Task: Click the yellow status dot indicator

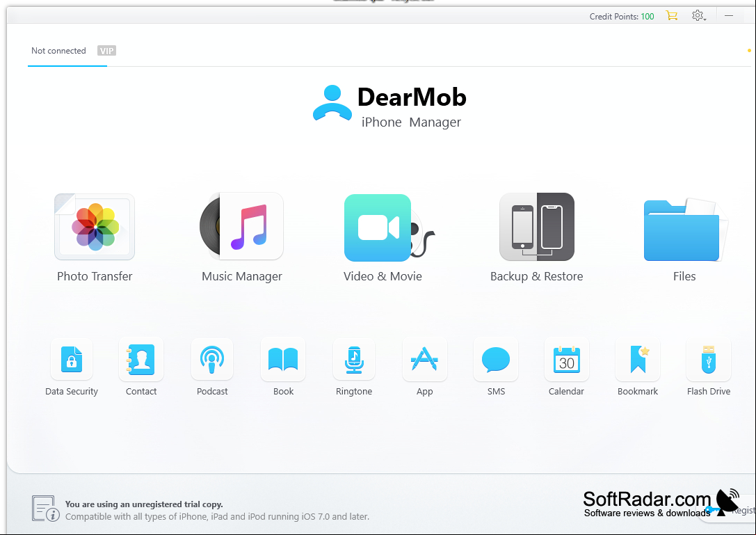Action: coord(749,50)
